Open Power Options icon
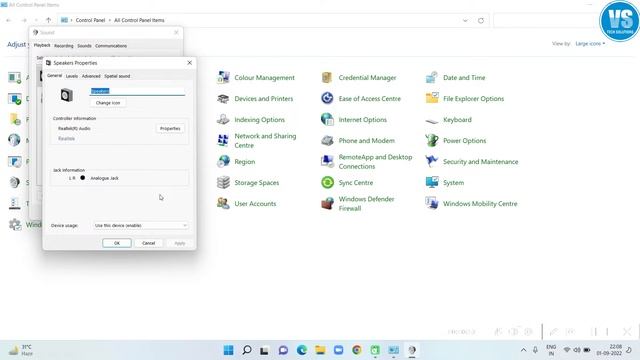The image size is (640, 360). tap(432, 140)
